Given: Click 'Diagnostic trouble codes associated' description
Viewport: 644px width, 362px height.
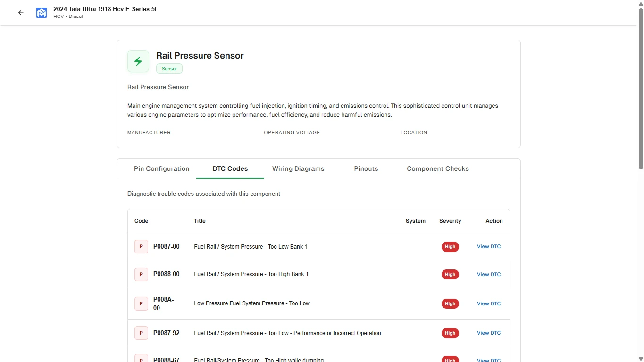Looking at the screenshot, I should pos(204,194).
